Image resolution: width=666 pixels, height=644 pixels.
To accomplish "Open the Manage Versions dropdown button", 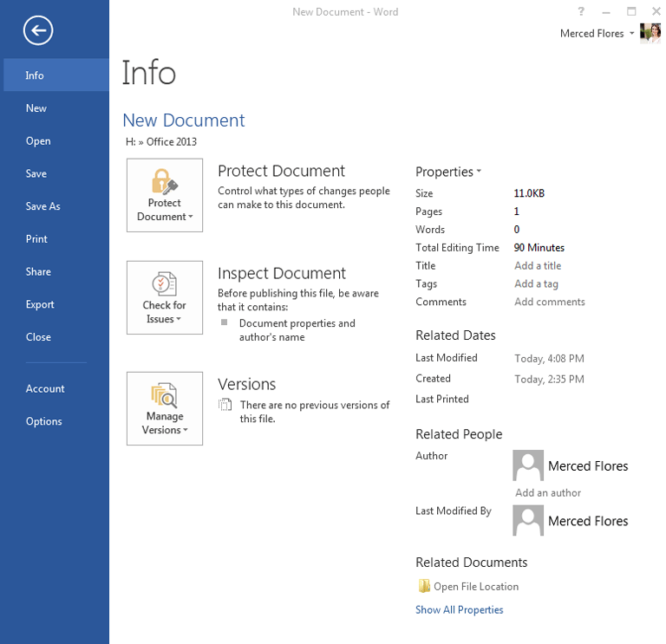I will [x=165, y=409].
